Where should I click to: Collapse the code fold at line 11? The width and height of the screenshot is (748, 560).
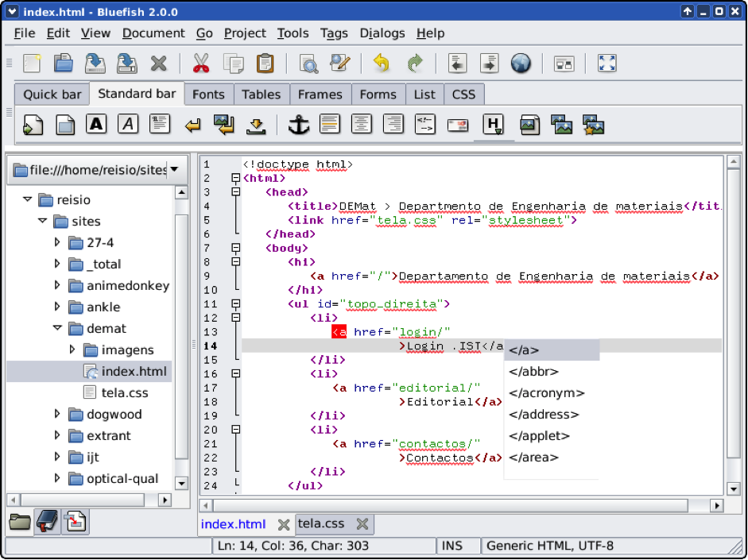(x=235, y=303)
